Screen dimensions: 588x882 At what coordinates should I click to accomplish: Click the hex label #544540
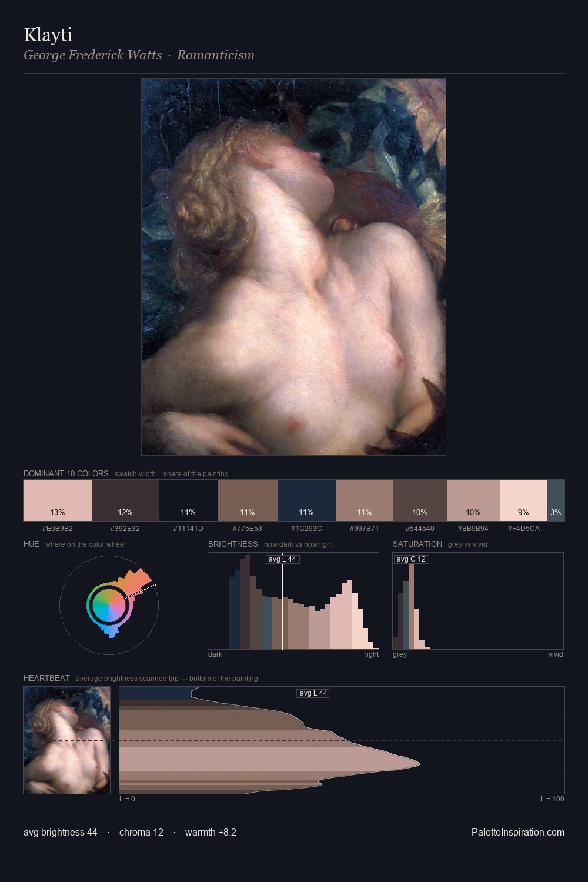420,529
